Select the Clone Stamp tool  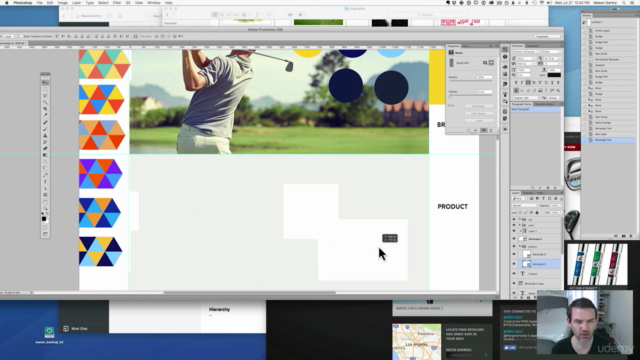point(45,135)
